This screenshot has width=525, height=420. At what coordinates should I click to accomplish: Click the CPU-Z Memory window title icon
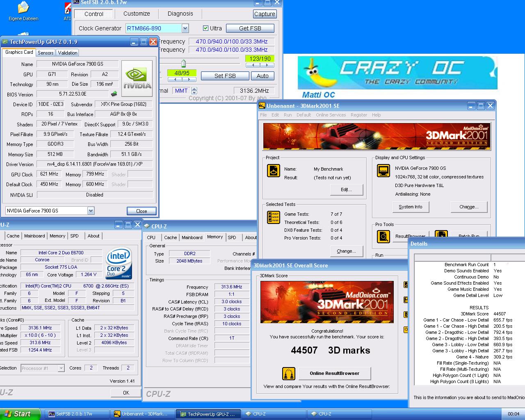coord(147,226)
